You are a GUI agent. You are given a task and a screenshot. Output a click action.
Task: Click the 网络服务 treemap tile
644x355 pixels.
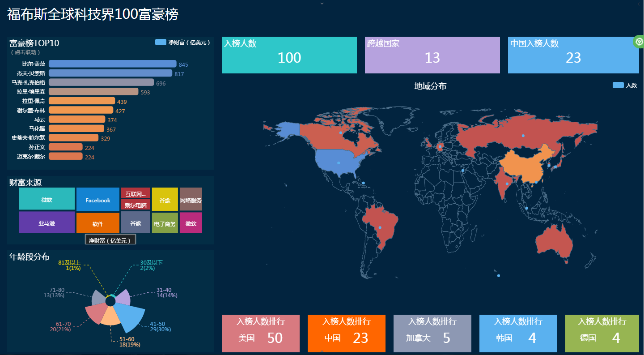191,199
